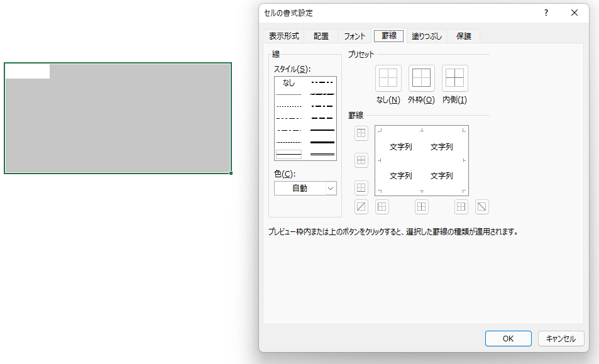Screen dimensions: 599x364
Task: Apply the 内側 inner borders preset
Action: point(454,77)
